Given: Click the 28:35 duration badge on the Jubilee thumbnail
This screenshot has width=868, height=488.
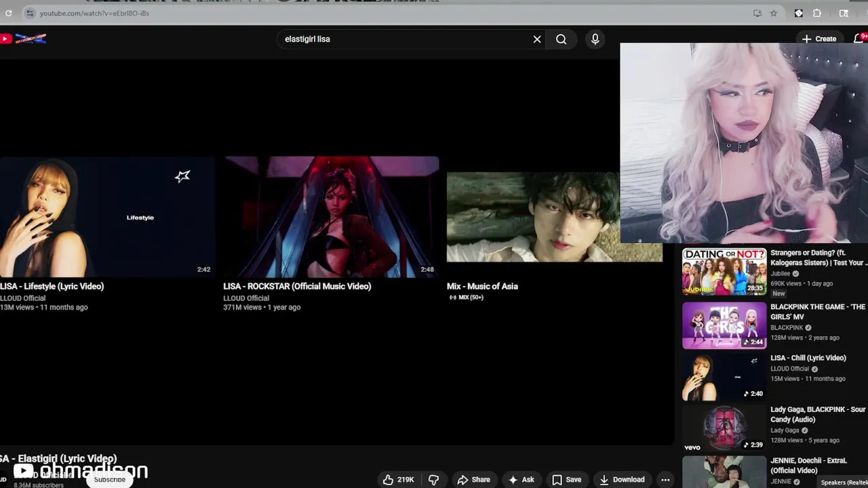Looking at the screenshot, I should 755,288.
